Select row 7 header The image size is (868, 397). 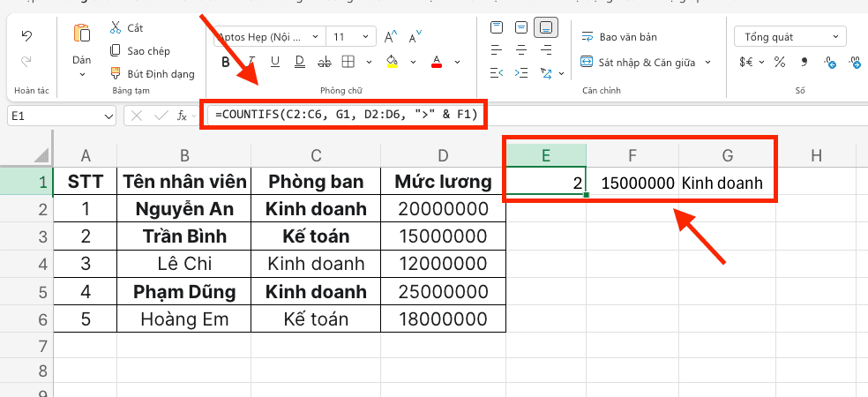[26, 348]
